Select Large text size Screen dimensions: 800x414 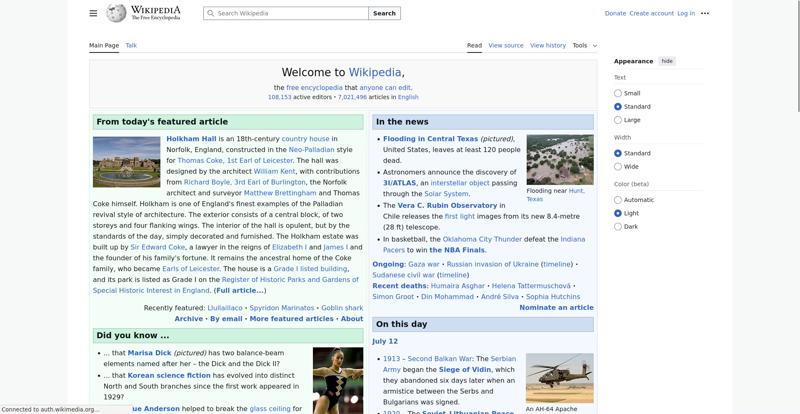pyautogui.click(x=618, y=120)
